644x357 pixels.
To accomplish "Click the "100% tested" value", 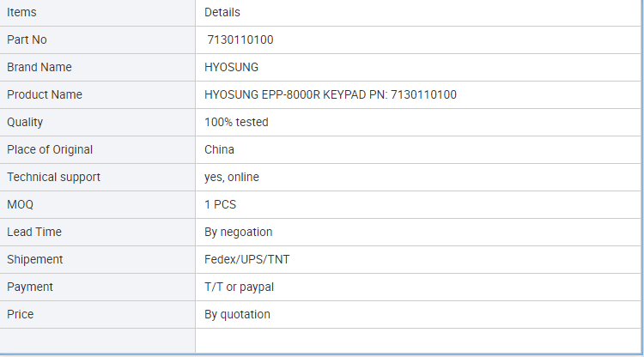I will coord(236,122).
